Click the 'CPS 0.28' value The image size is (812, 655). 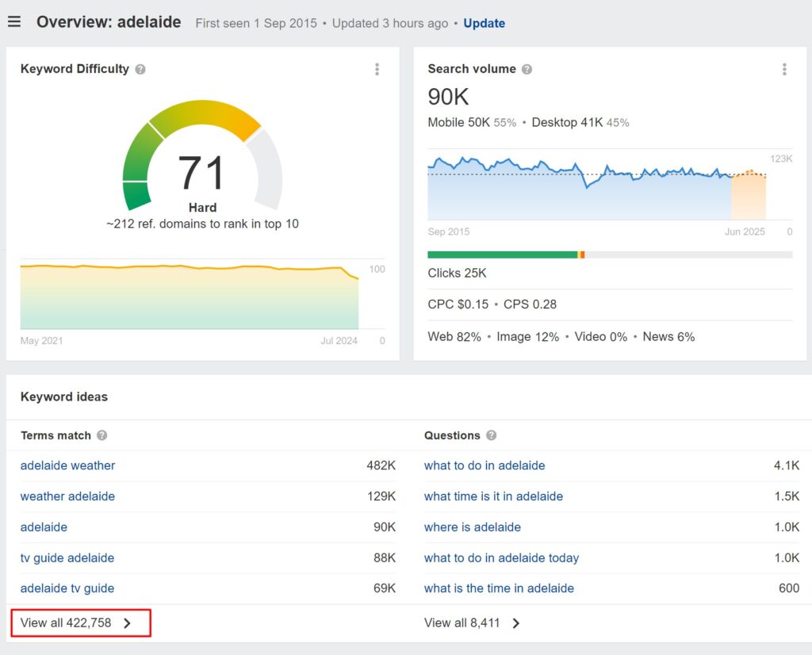tap(530, 305)
